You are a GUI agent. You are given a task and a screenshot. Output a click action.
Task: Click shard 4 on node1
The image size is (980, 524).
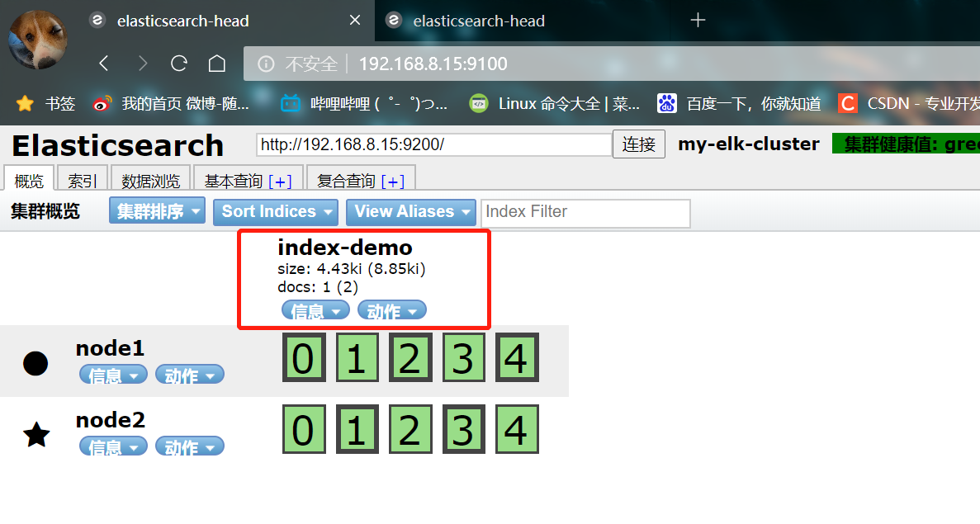click(x=517, y=358)
